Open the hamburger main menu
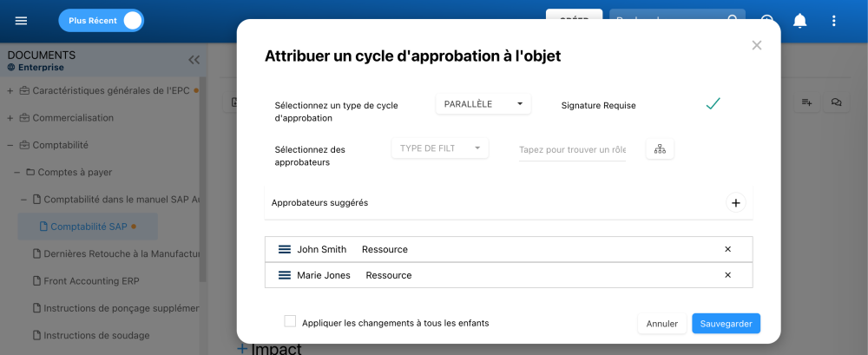Image resolution: width=868 pixels, height=355 pixels. click(21, 21)
